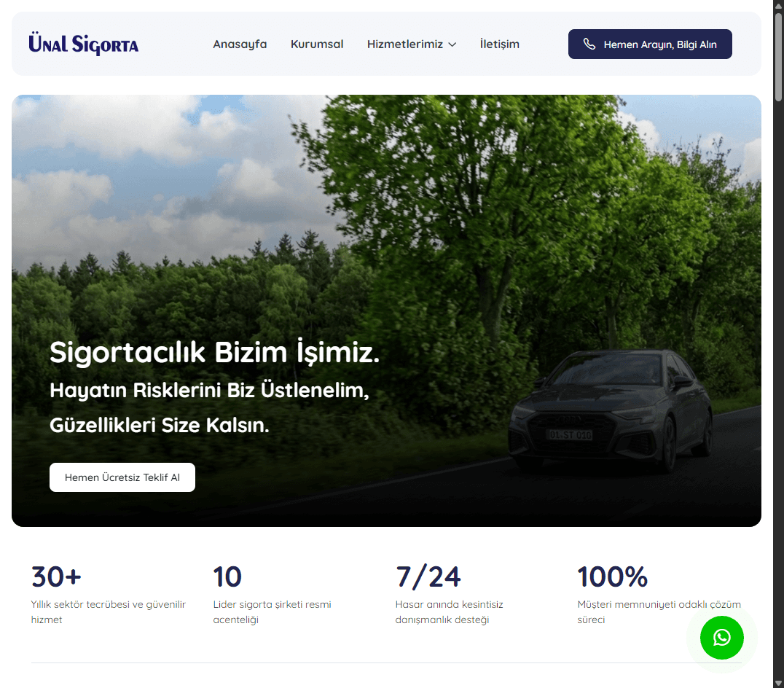Expand the Hizmetlerimiz chevron arrow

point(452,44)
